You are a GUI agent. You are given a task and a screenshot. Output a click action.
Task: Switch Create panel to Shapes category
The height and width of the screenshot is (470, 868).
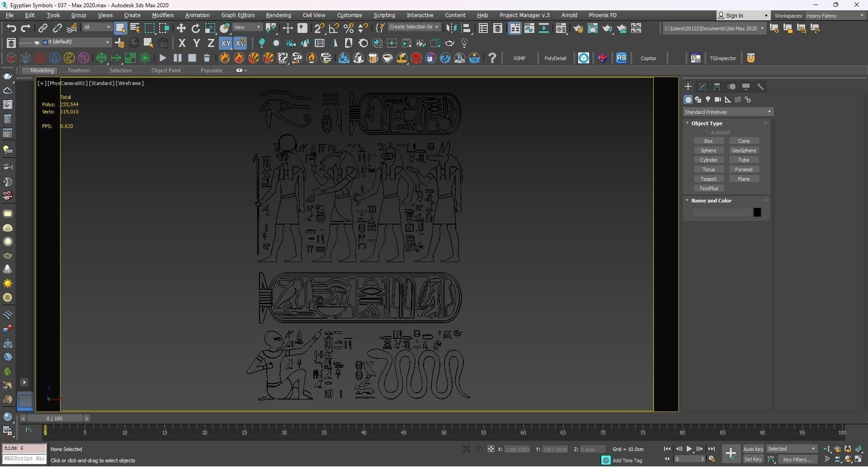698,100
